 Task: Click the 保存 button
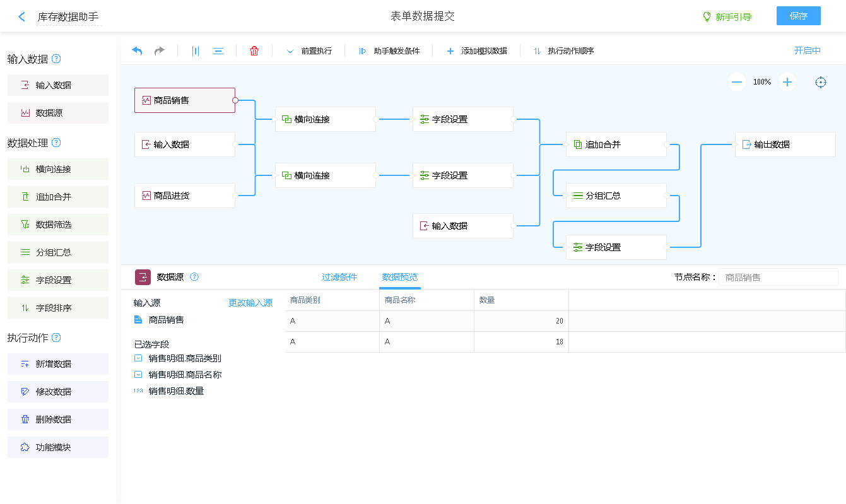798,16
